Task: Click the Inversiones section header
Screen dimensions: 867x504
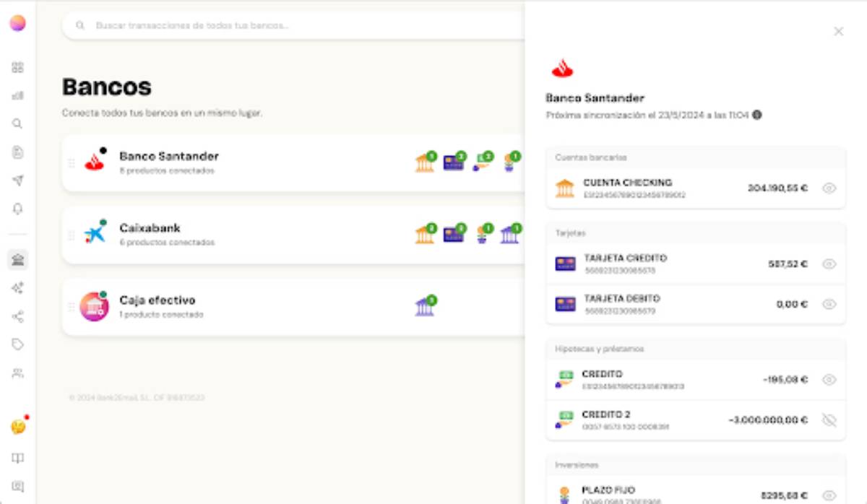Action: point(696,465)
